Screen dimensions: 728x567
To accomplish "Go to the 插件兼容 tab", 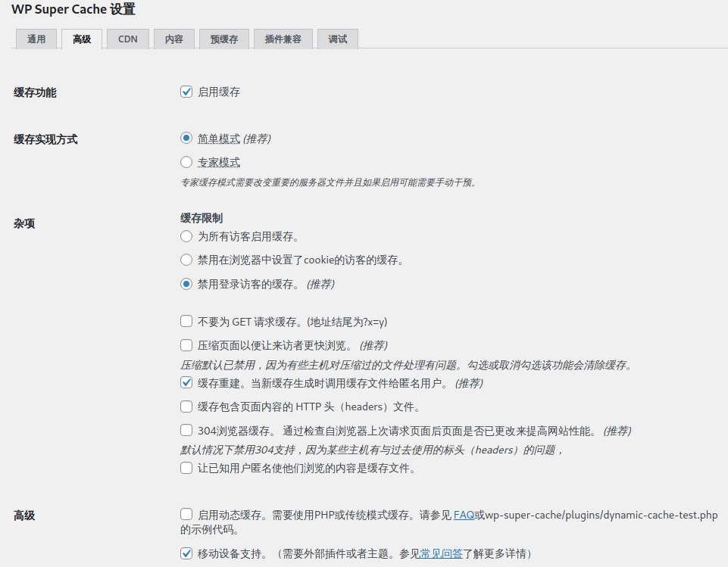I will coord(283,39).
